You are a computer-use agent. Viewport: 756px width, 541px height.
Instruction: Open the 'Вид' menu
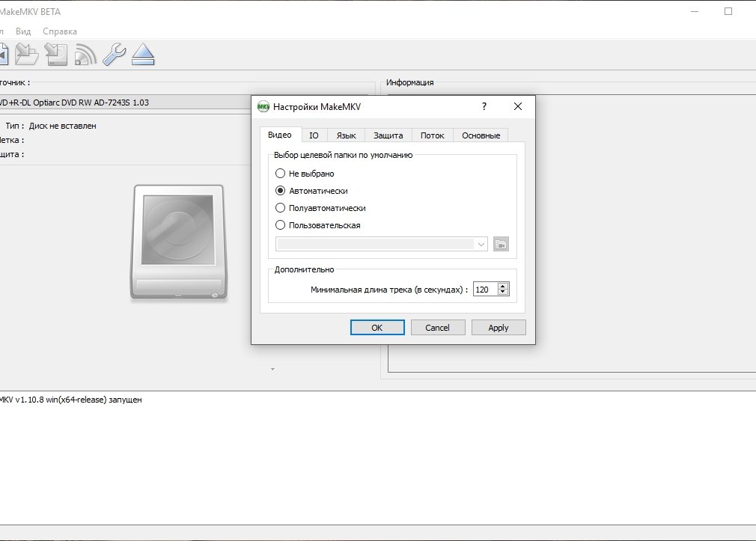pyautogui.click(x=23, y=31)
